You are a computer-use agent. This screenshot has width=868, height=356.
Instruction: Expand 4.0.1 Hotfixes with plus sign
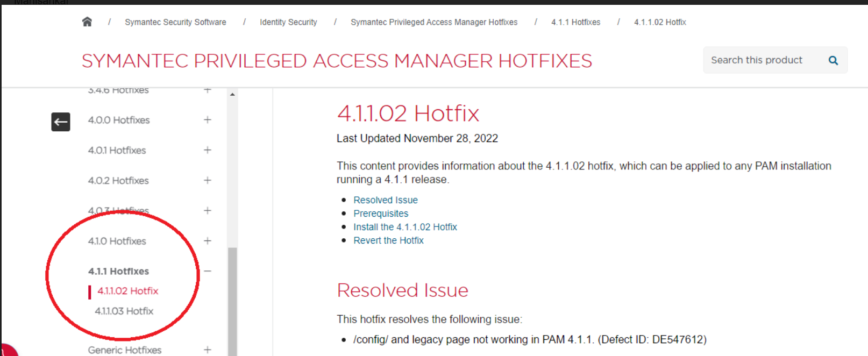click(x=208, y=149)
